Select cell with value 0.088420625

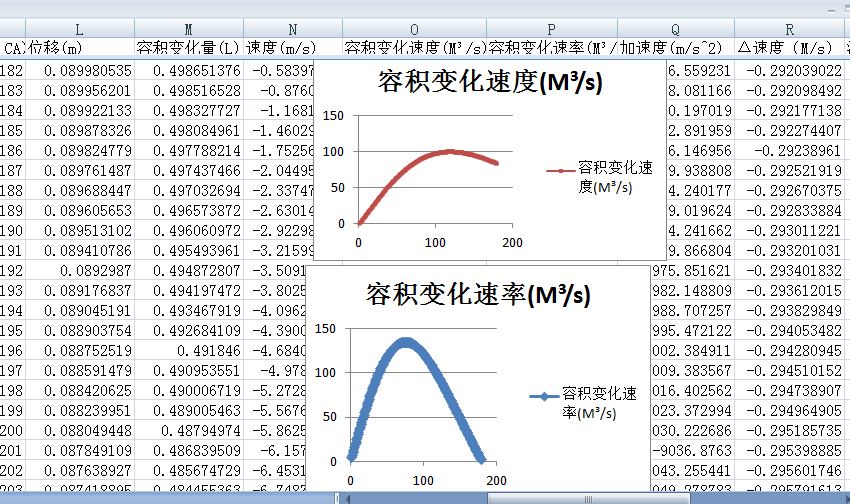pos(80,391)
